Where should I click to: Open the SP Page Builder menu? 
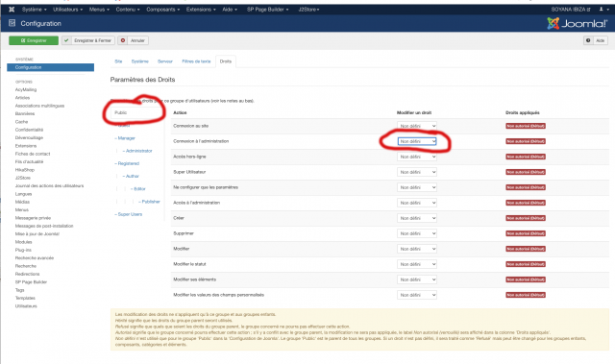[268, 9]
